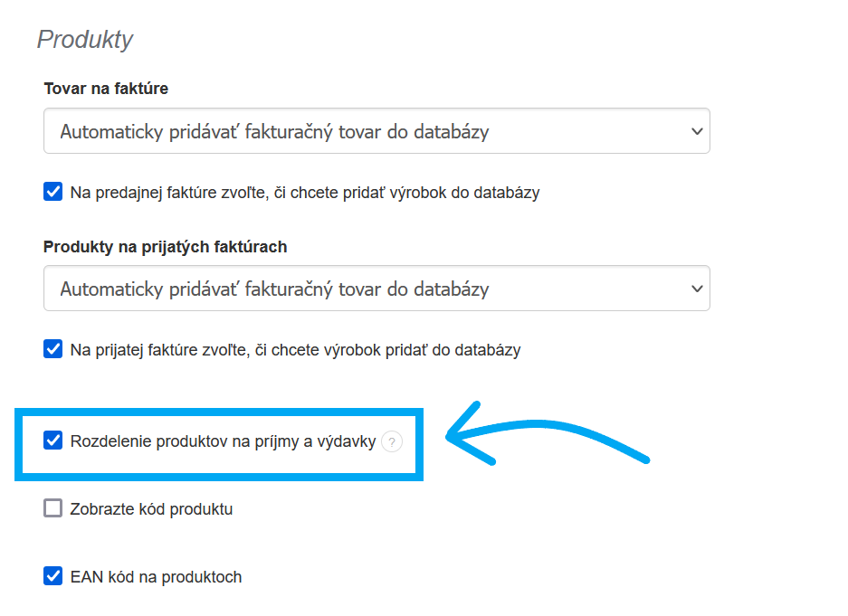Click the Produkty na prijatých faktúrach field label

pos(166,246)
